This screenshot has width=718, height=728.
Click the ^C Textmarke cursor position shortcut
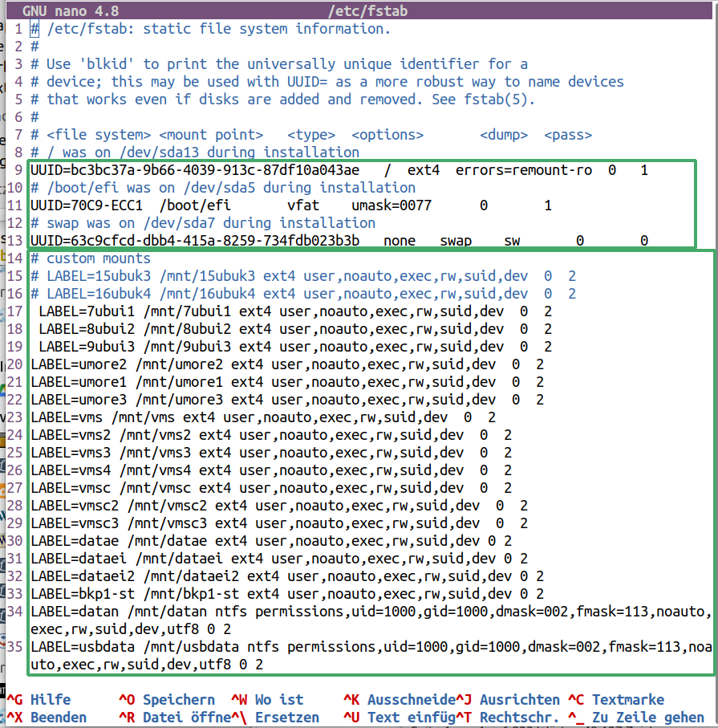pyautogui.click(x=616, y=700)
